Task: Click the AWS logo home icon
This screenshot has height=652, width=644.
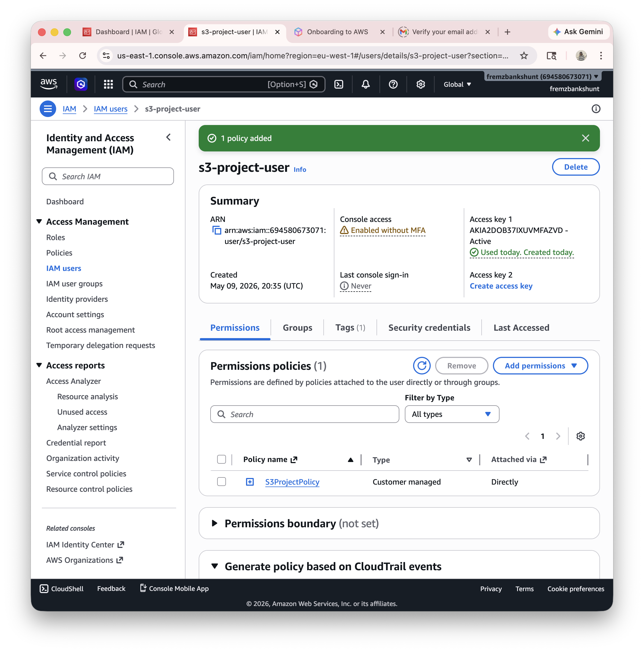Action: (x=49, y=84)
